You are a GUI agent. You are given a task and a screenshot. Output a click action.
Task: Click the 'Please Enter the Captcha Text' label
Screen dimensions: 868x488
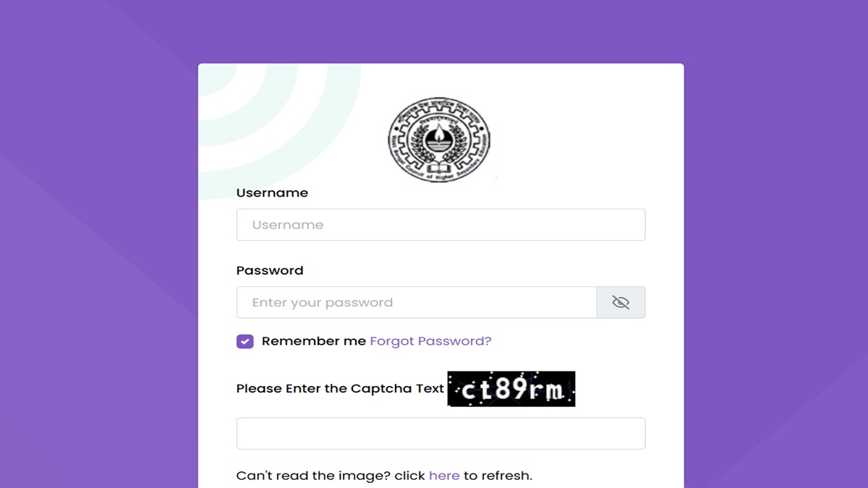(340, 389)
